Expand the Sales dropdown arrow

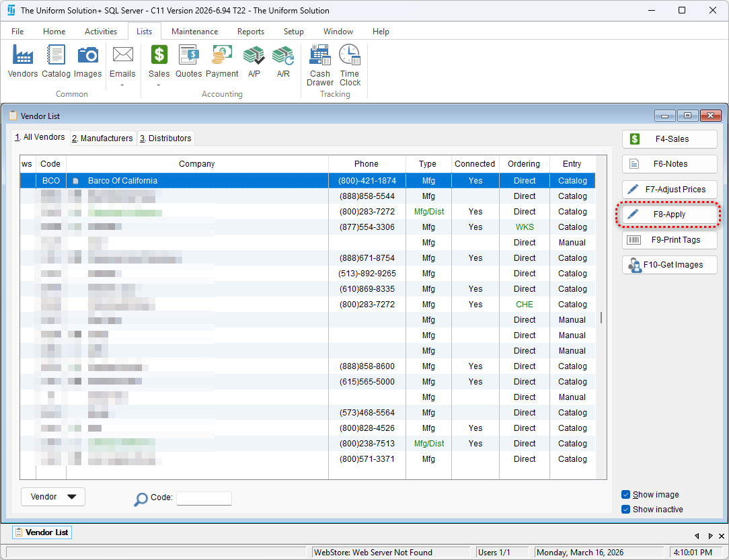159,85
